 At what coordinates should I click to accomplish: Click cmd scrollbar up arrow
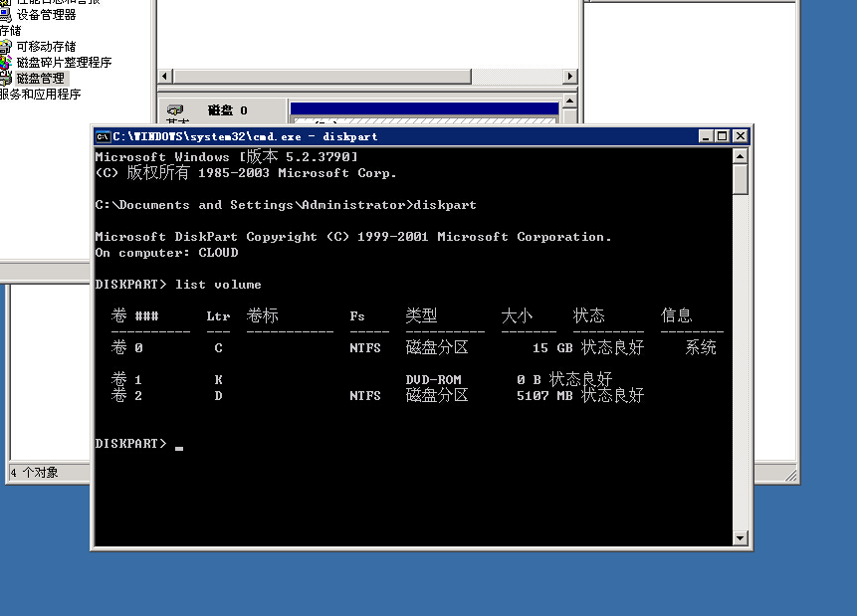tap(740, 156)
